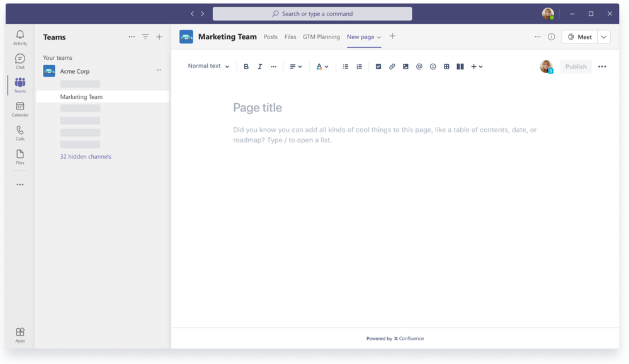Filter the teams list
Screen dimensions: 629x364
(145, 37)
